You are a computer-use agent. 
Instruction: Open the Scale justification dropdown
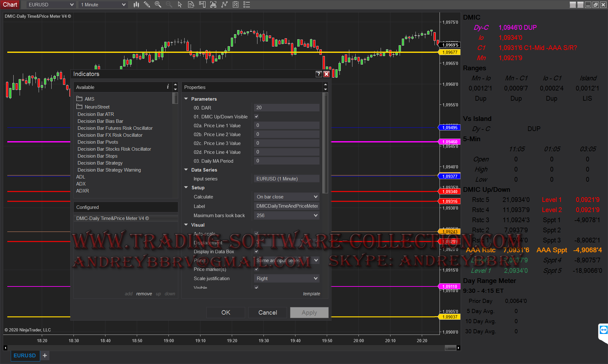click(x=287, y=279)
